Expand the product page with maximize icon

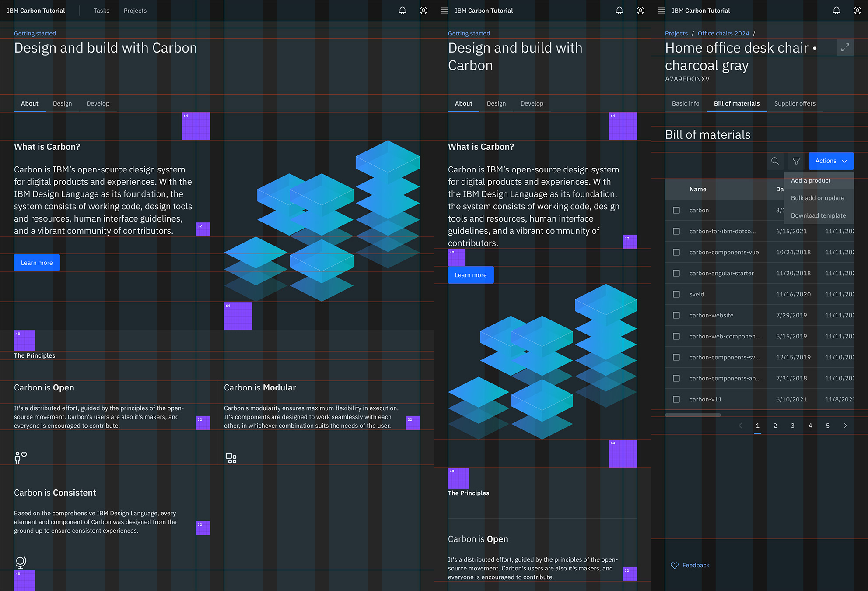pos(845,47)
